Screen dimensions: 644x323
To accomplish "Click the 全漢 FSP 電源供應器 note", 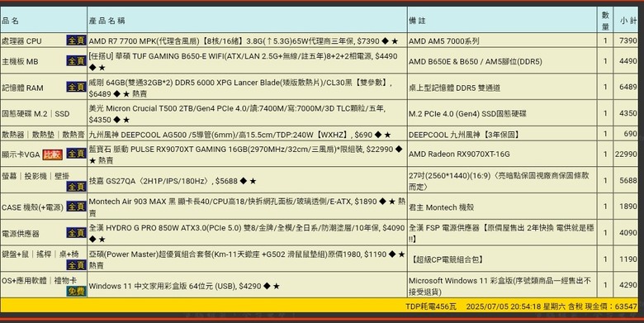I will 501,233.
